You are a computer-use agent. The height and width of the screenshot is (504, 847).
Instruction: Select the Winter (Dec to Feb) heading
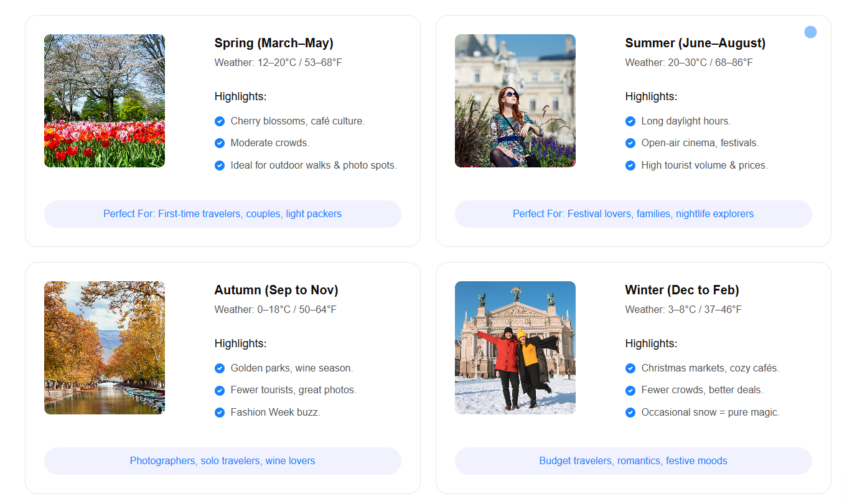click(682, 290)
